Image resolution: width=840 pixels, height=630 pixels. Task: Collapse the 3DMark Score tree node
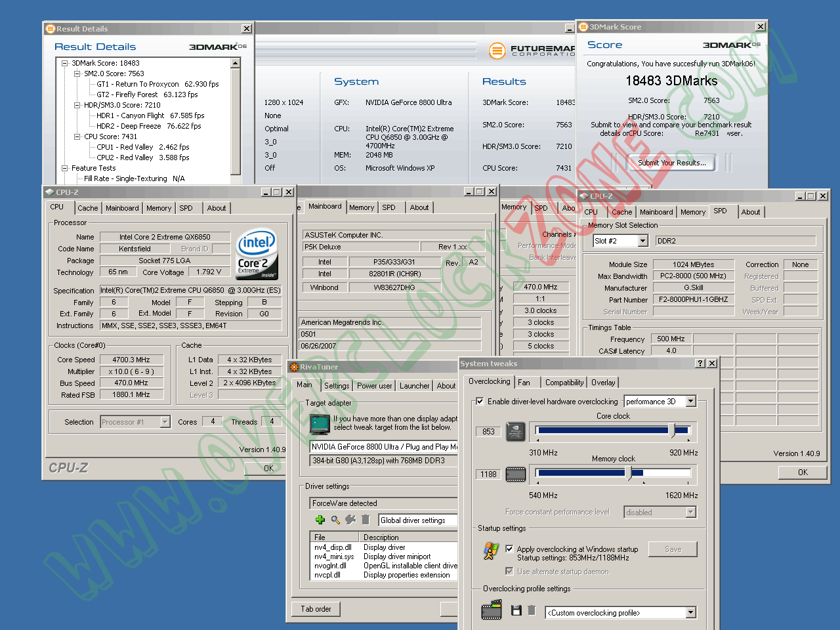[65, 63]
